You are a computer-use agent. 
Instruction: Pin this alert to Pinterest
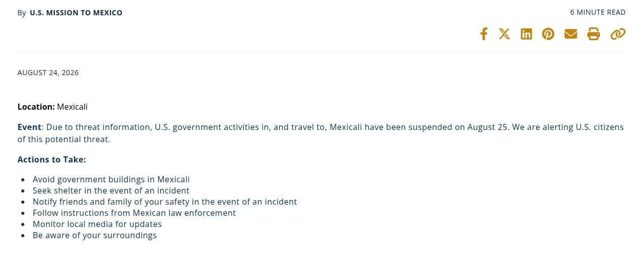(548, 34)
